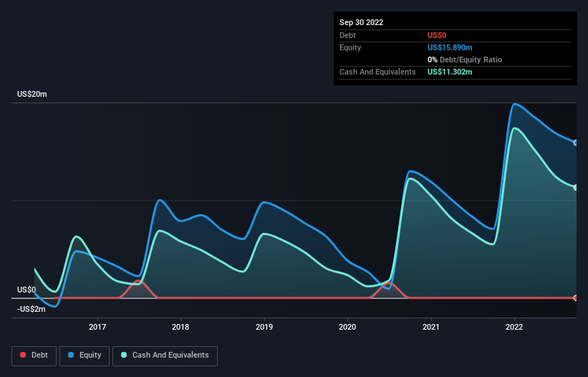Image resolution: width=588 pixels, height=377 pixels.
Task: Click the US$15.890m Equity value in tooltip
Action: tap(450, 47)
